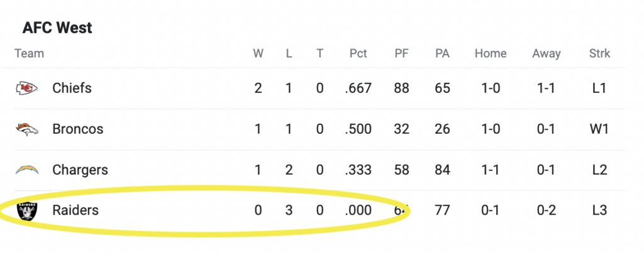Click the Raiders shield logo
Viewport: 644px width, 253px height.
pos(27,211)
